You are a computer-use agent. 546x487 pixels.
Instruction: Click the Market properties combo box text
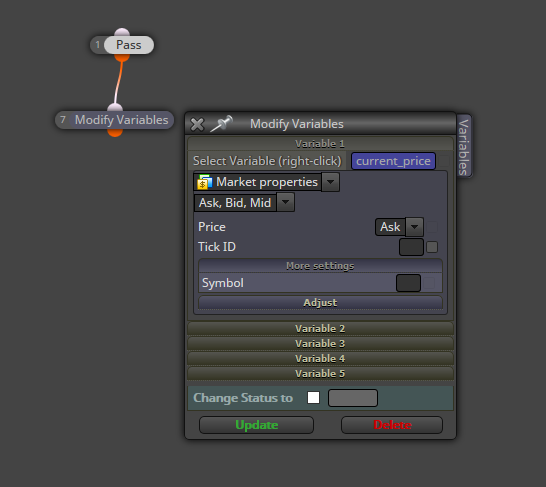pos(267,182)
